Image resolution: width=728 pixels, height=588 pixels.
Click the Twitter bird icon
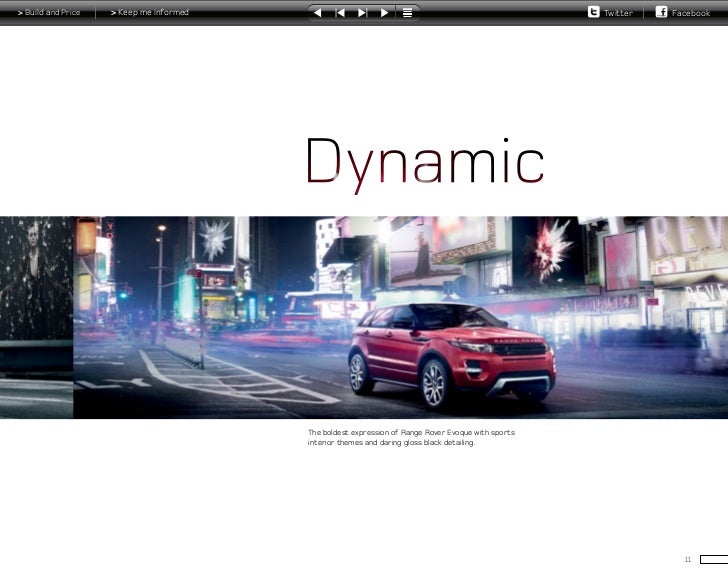point(593,12)
